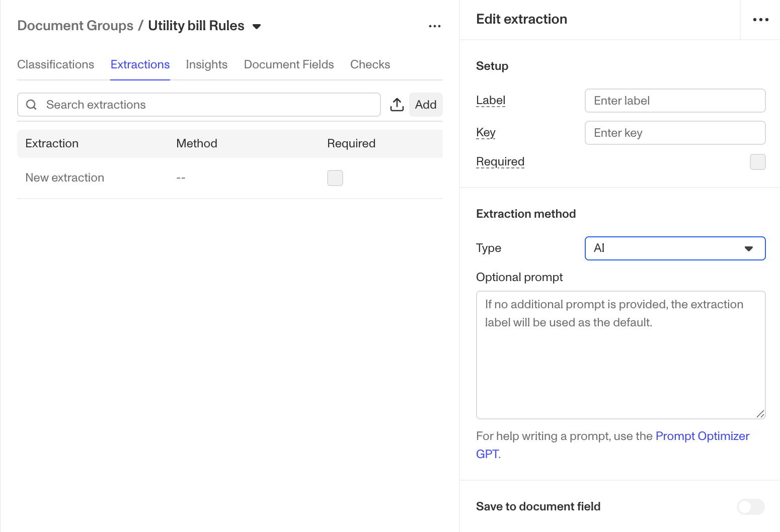780x532 pixels.
Task: Open the Insights tab
Action: point(206,64)
